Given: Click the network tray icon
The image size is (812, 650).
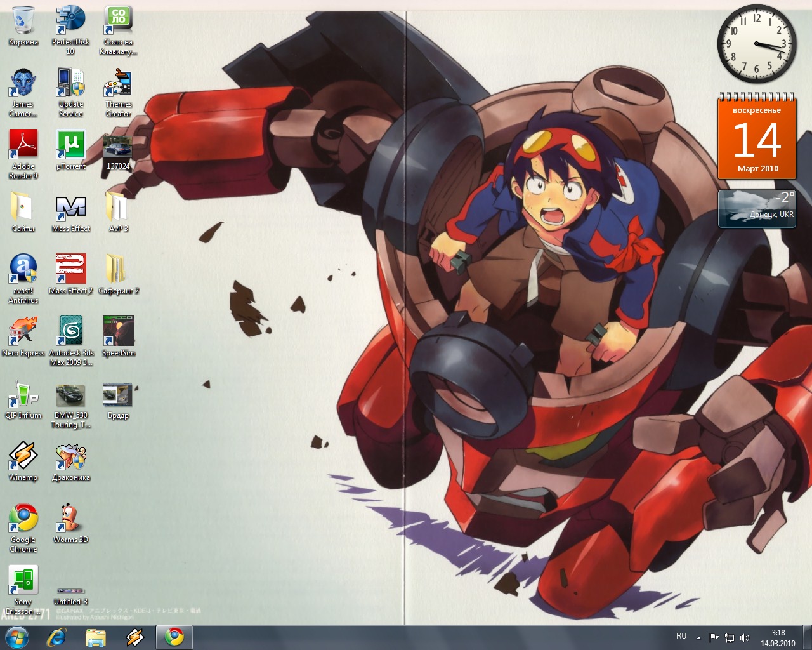Looking at the screenshot, I should [x=730, y=637].
